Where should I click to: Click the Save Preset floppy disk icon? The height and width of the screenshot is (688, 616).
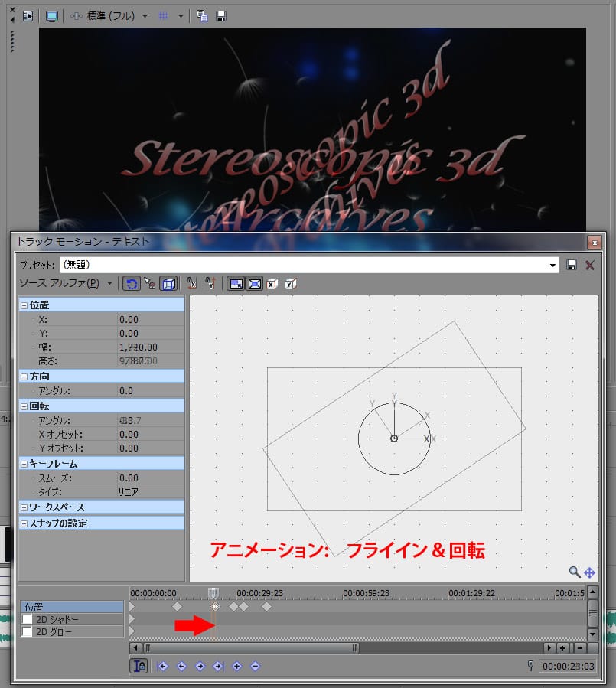(x=572, y=265)
